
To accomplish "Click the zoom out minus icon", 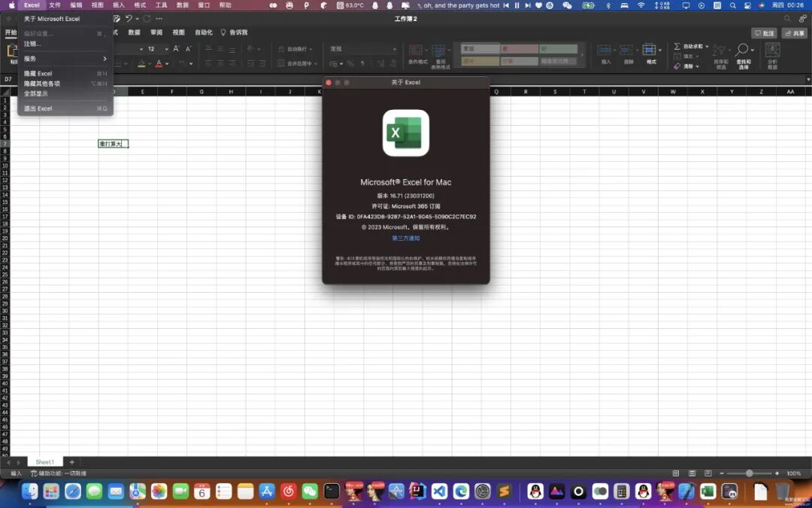I will click(x=722, y=473).
